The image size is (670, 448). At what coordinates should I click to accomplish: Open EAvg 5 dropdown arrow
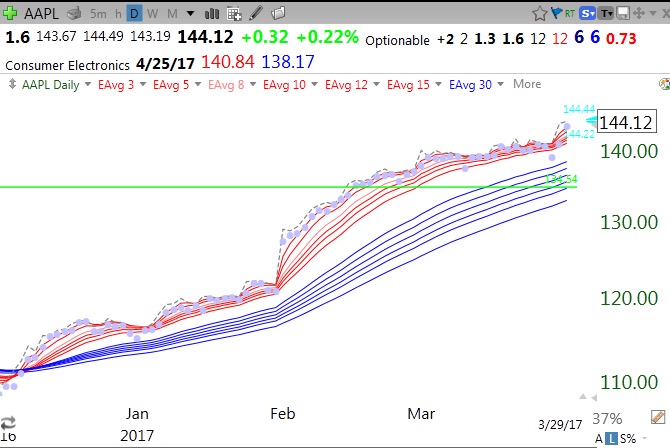[198, 84]
